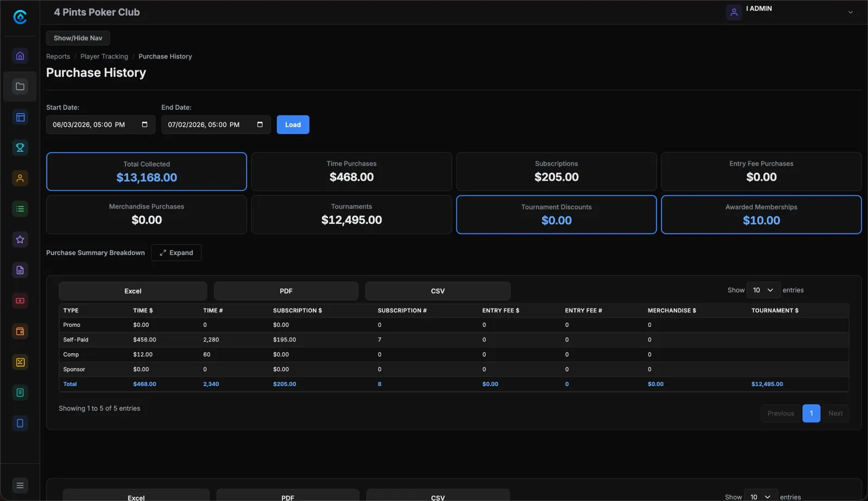Open the layout panel icon in sidebar
The width and height of the screenshot is (868, 501).
pos(20,117)
